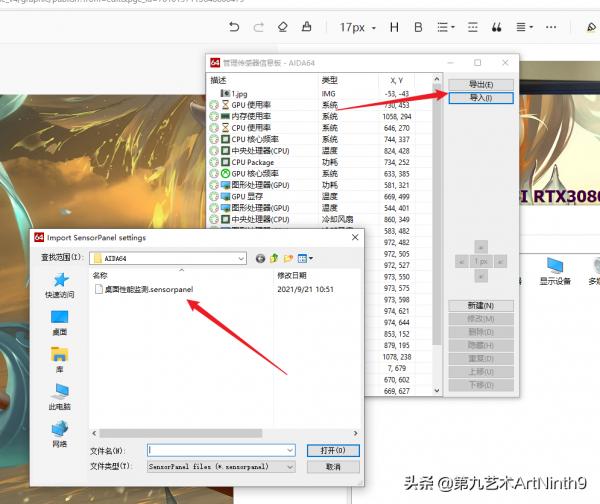Click the Cancel (取消) button

332,467
